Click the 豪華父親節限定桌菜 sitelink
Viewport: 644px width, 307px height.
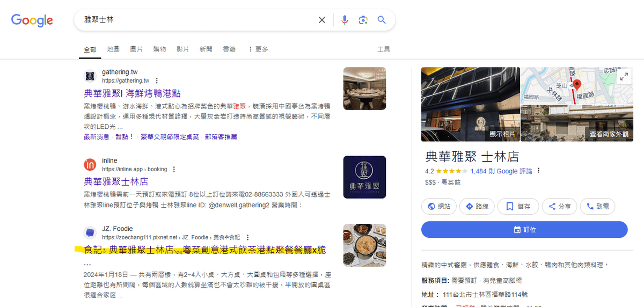(x=170, y=137)
